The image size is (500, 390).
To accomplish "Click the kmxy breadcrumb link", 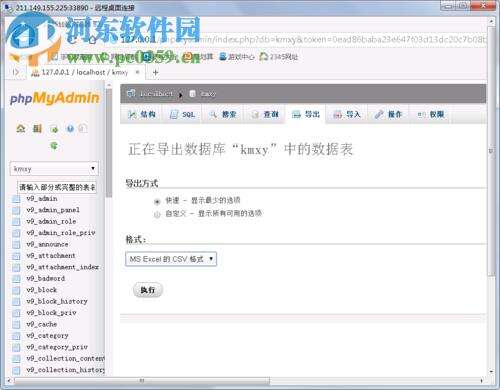I will pyautogui.click(x=208, y=94).
